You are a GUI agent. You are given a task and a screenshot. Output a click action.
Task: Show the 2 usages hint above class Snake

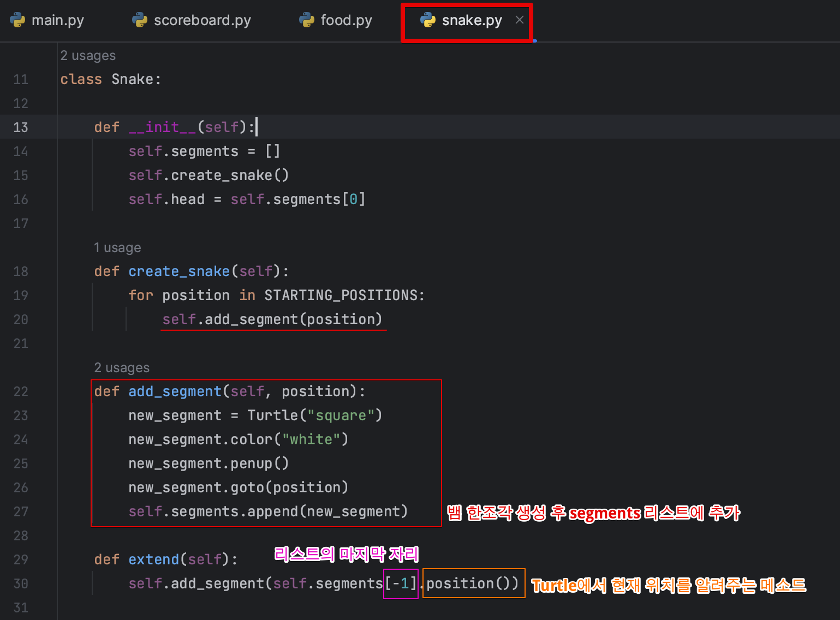[x=88, y=56]
